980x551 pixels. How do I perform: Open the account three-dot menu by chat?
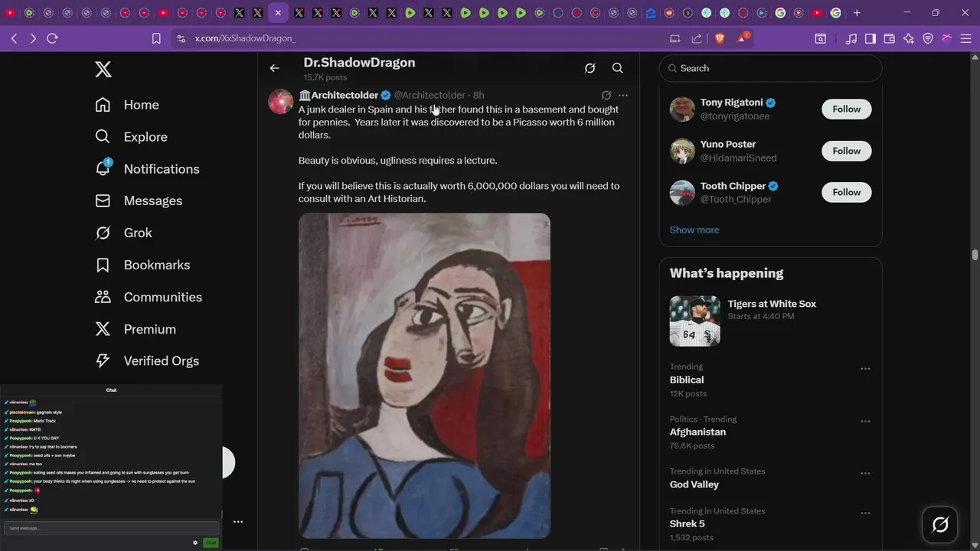pos(238,522)
